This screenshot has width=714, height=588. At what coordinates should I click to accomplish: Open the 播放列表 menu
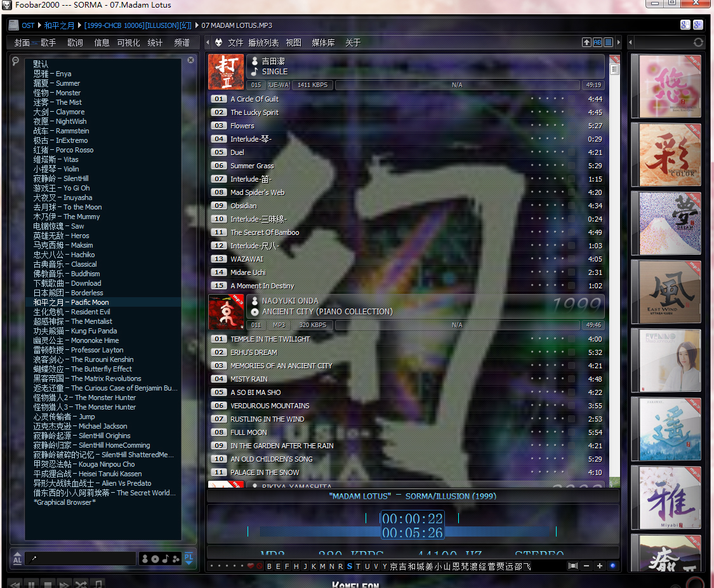263,43
